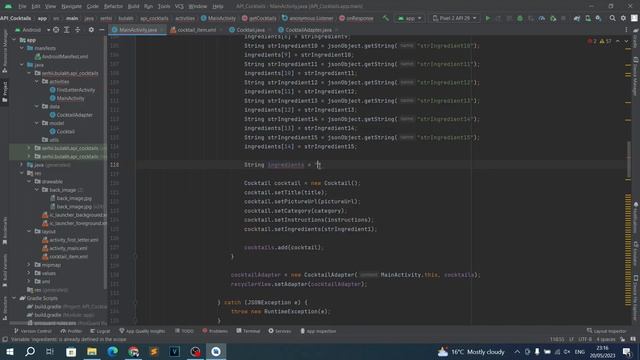The height and width of the screenshot is (360, 640).
Task: Open Logcat tool window
Action: (x=100, y=331)
